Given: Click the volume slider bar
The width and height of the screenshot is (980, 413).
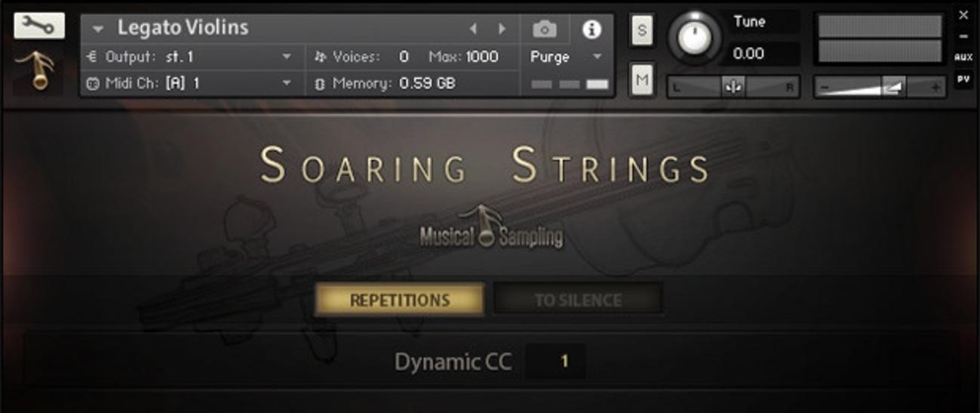Looking at the screenshot, I should 879,87.
